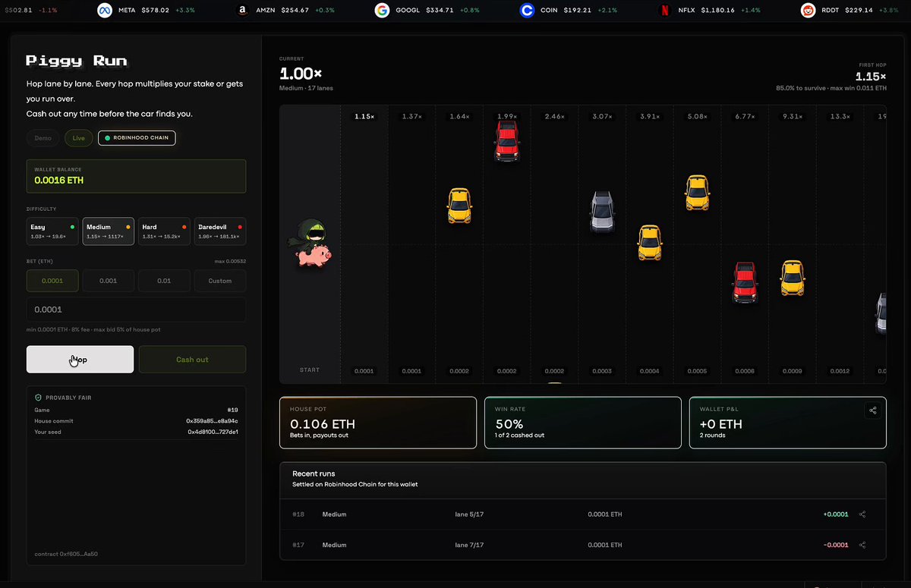Click the House Pot 0.106 ETH card
Image resolution: width=911 pixels, height=588 pixels.
[x=378, y=423]
